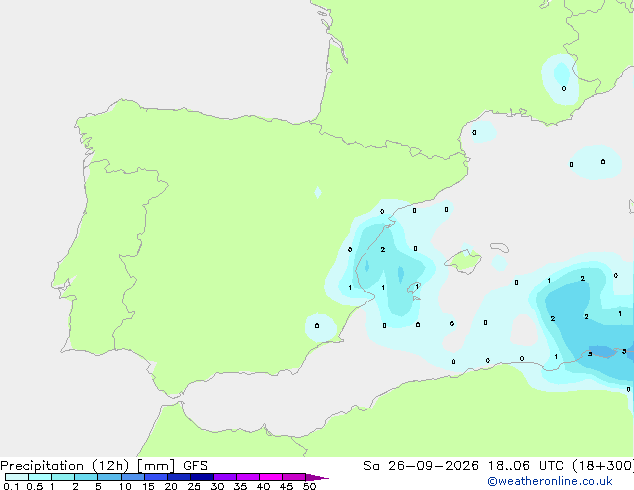Click the pink-purple 45 mm legend swatch
The image size is (634, 490).
[x=294, y=477]
